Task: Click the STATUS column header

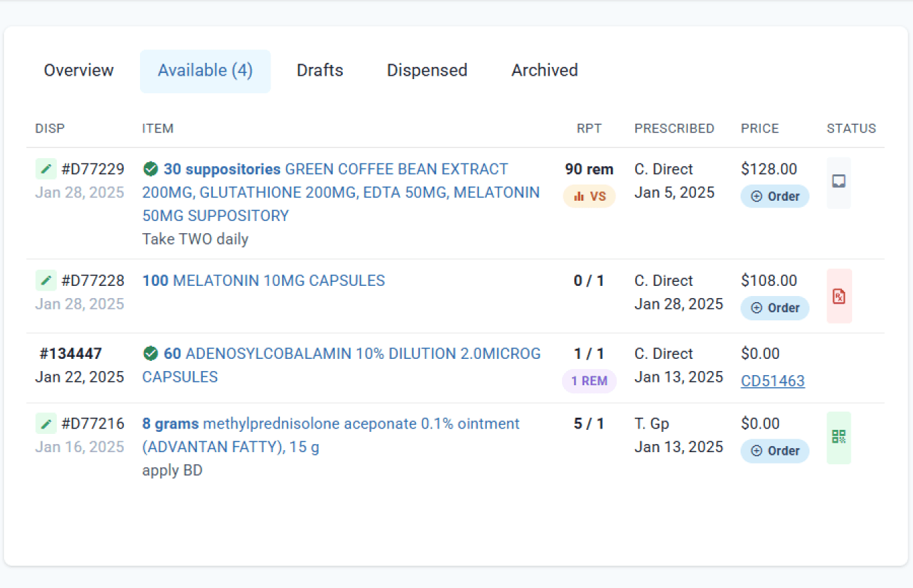Action: coord(851,128)
